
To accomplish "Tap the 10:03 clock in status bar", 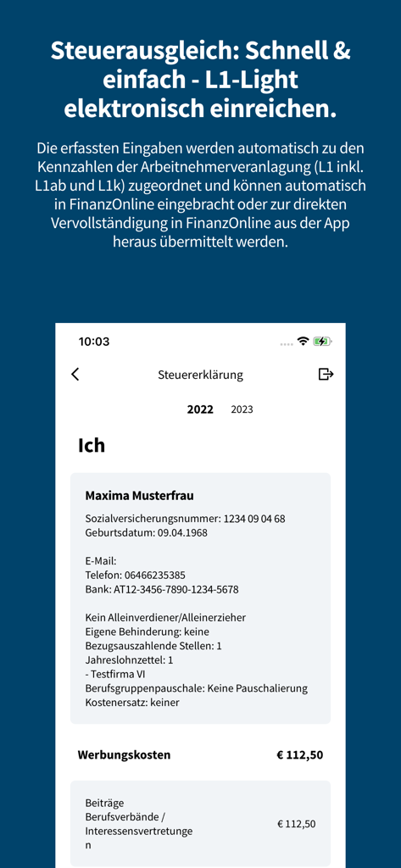I will pyautogui.click(x=94, y=342).
